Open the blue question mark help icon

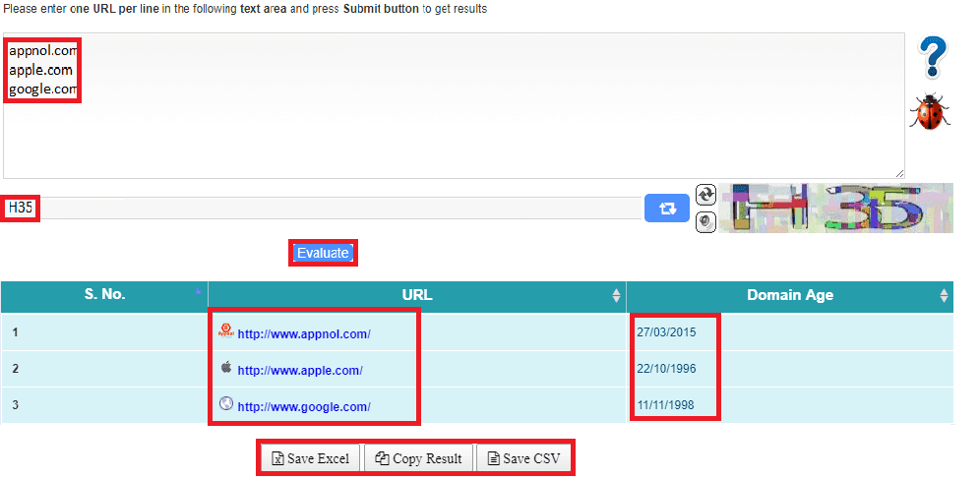point(933,57)
